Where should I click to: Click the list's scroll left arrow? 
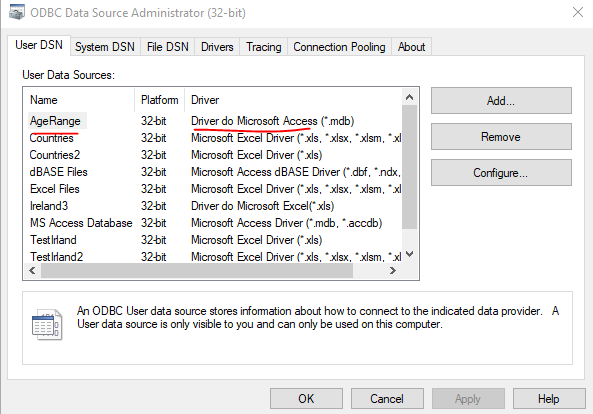(x=32, y=270)
